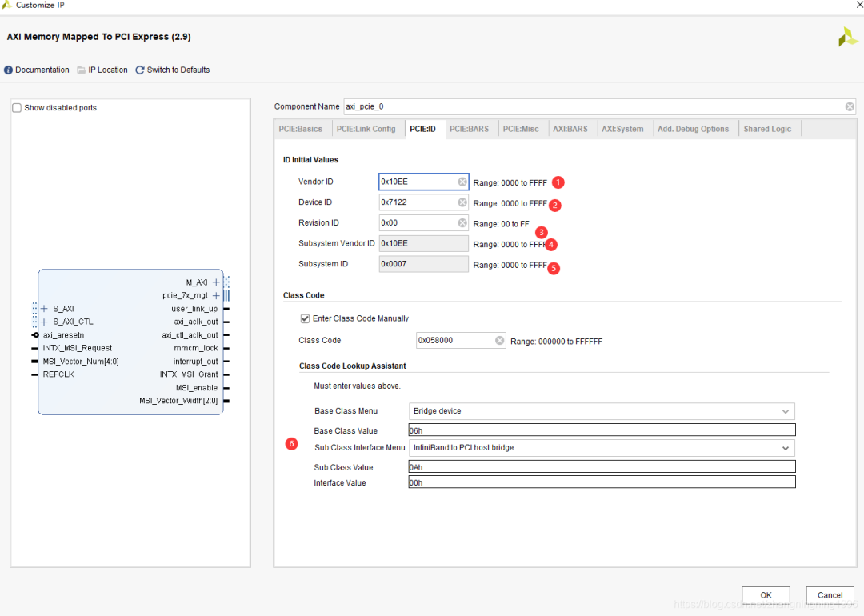Screen dimensions: 864x616
Task: Expand the S_AXI_CTL port interface
Action: coord(45,322)
